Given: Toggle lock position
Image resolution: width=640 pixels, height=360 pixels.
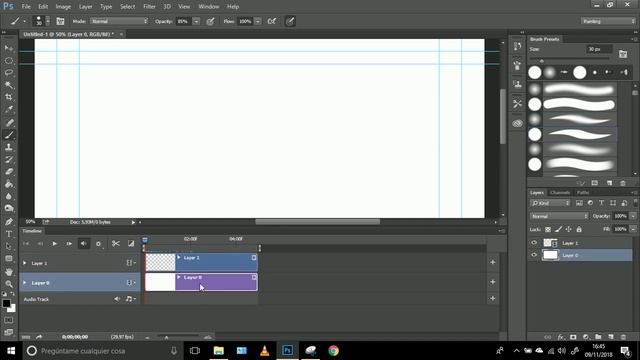Looking at the screenshot, I should click(x=569, y=229).
